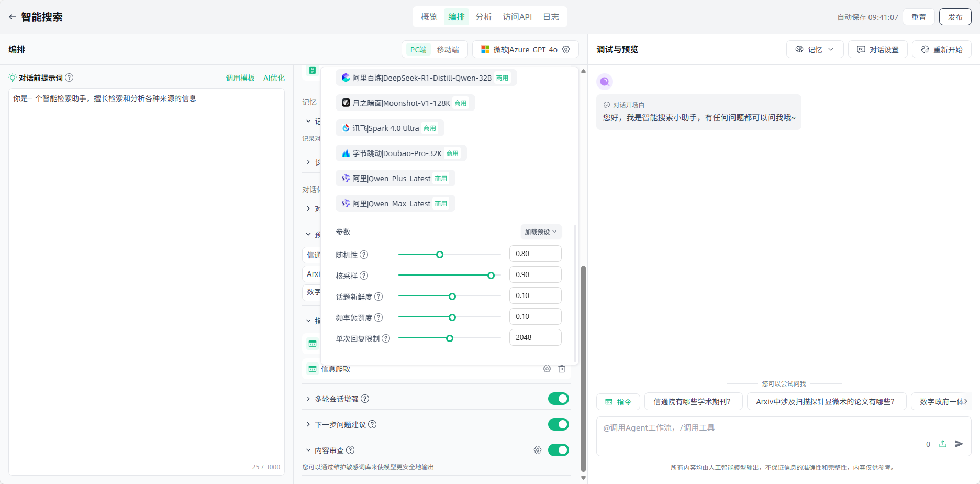
Task: Select model 阿里|Qwen-Plus-Latest
Action: tap(395, 178)
